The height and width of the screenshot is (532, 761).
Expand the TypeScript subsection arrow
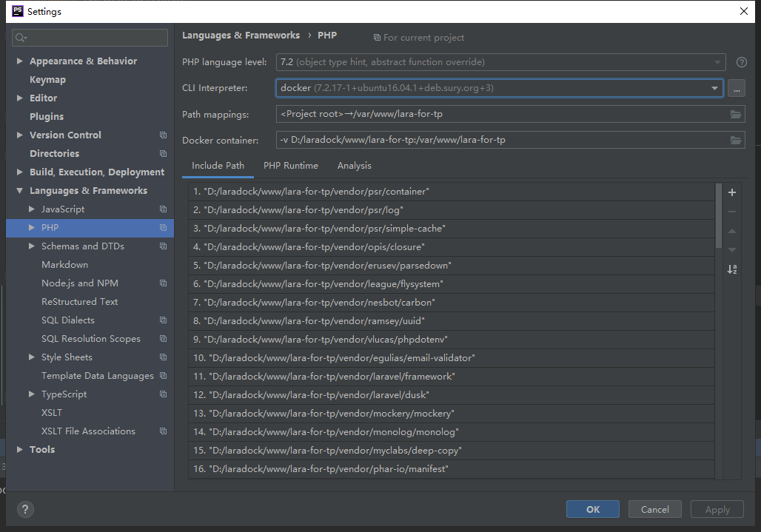32,394
